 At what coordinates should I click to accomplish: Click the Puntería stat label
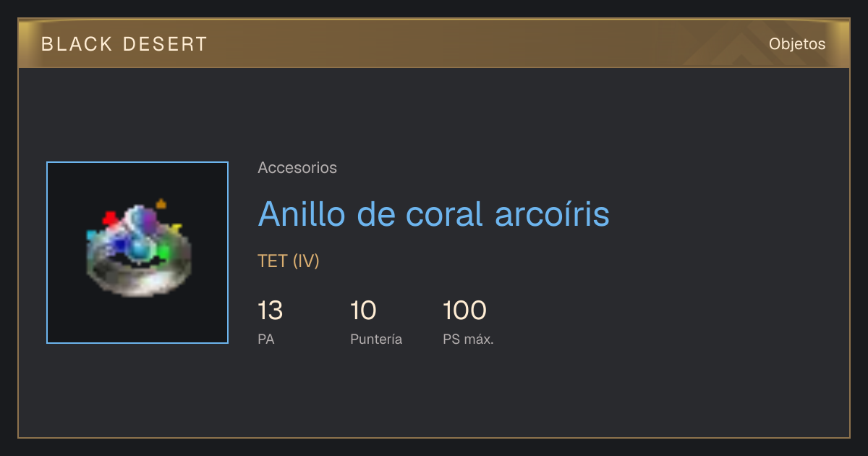click(x=376, y=339)
